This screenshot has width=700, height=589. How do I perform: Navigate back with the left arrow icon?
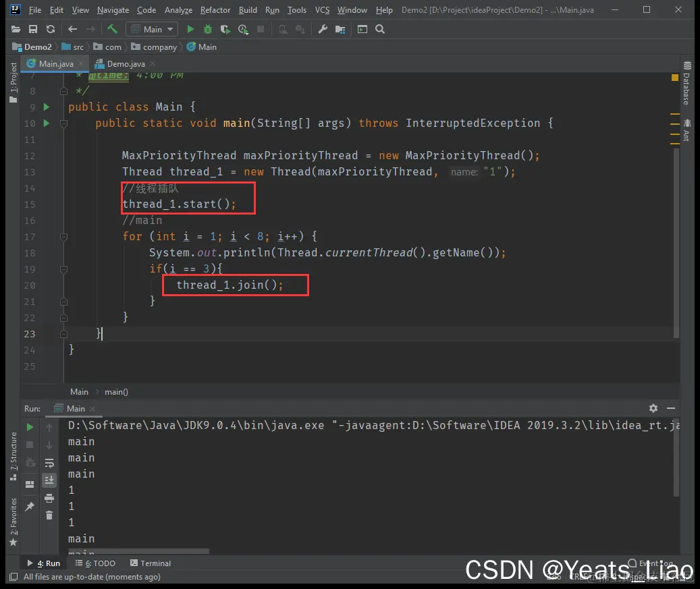(x=72, y=30)
